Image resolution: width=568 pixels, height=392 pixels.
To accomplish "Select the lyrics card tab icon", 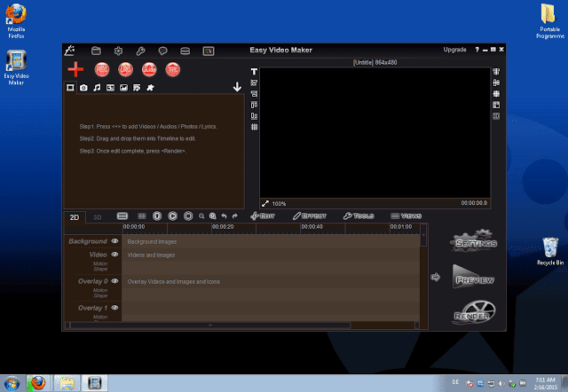I will pyautogui.click(x=110, y=88).
